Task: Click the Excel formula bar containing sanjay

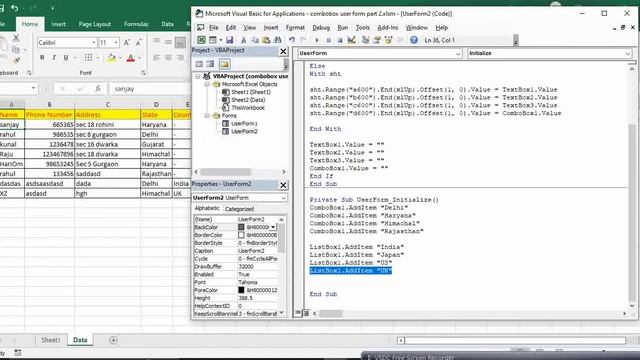Action: click(x=150, y=89)
